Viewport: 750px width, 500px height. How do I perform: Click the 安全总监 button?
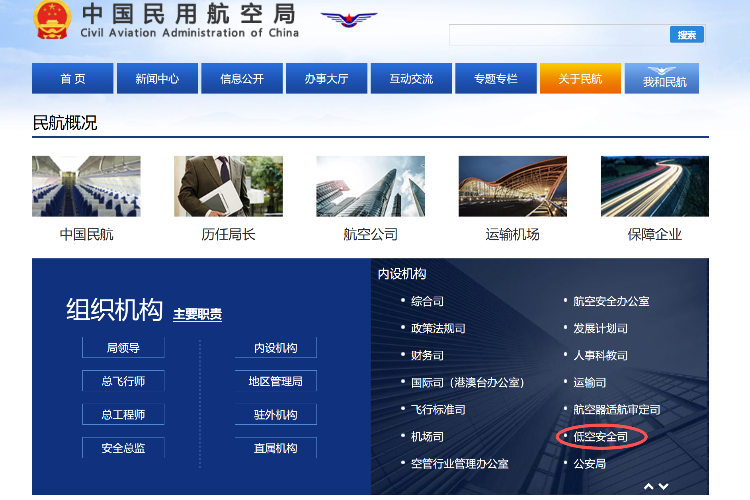coord(123,448)
